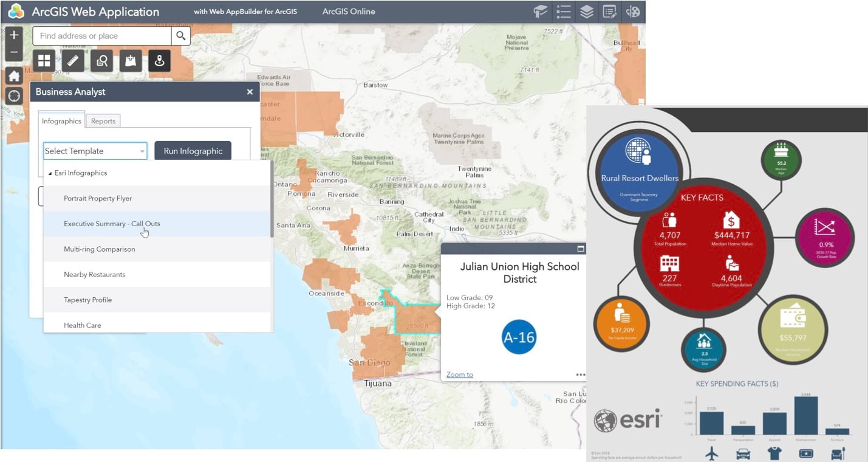Click the Run Infographic button
This screenshot has height=462, width=868.
point(193,150)
